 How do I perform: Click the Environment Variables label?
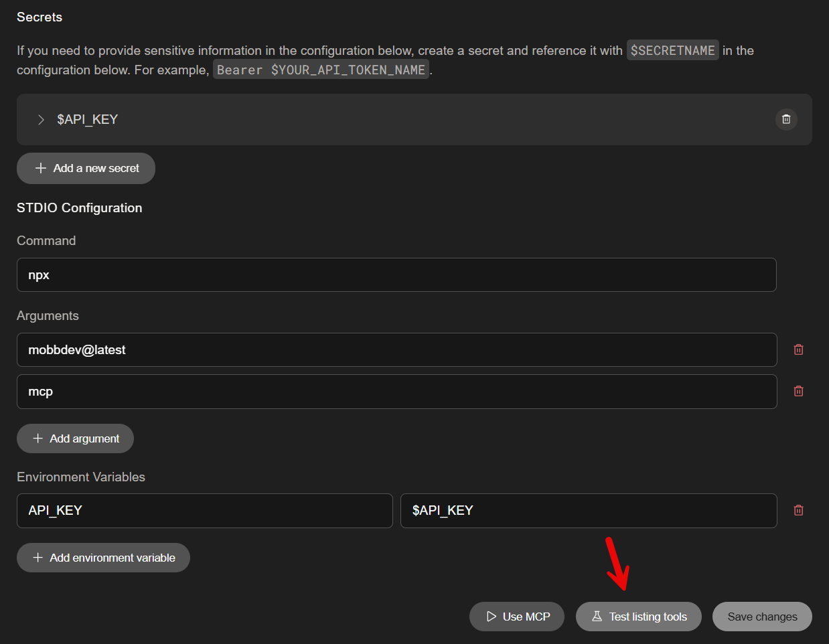coord(81,477)
